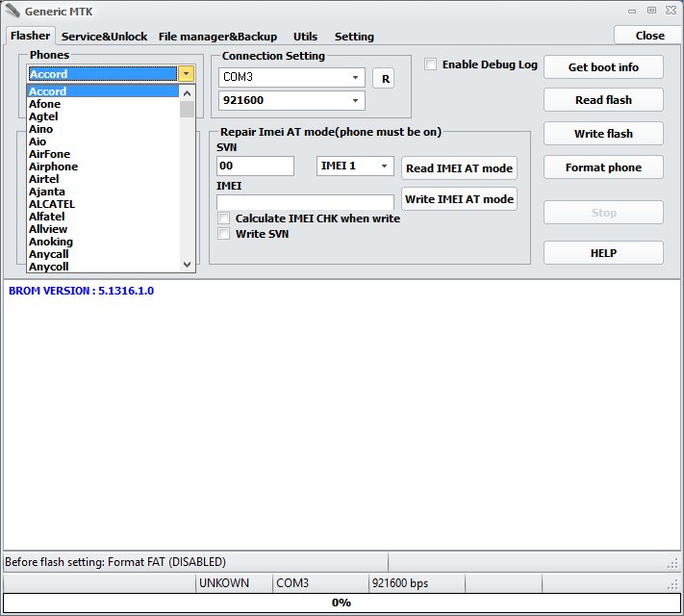Select Accord in phones list
The height and width of the screenshot is (616, 684).
pyautogui.click(x=103, y=91)
